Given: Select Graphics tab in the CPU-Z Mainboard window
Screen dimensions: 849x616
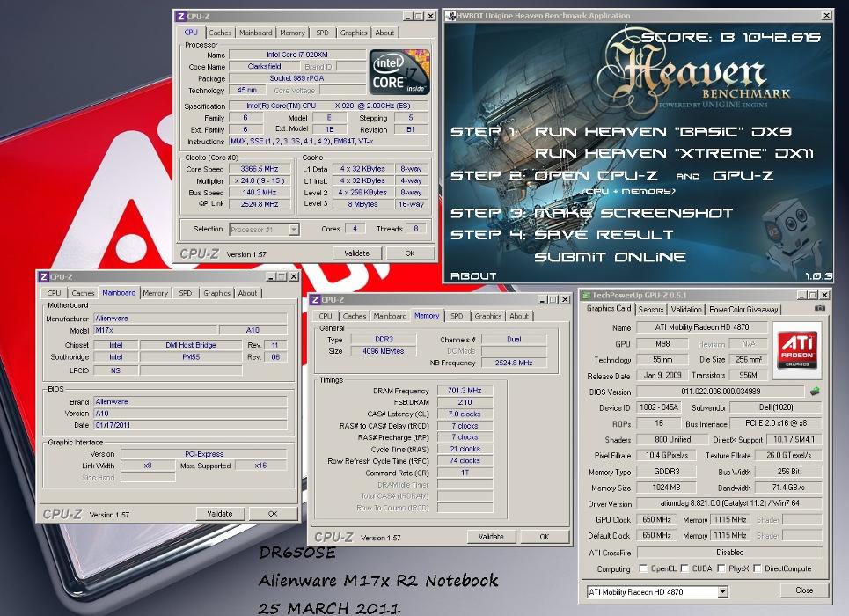Looking at the screenshot, I should 216,293.
